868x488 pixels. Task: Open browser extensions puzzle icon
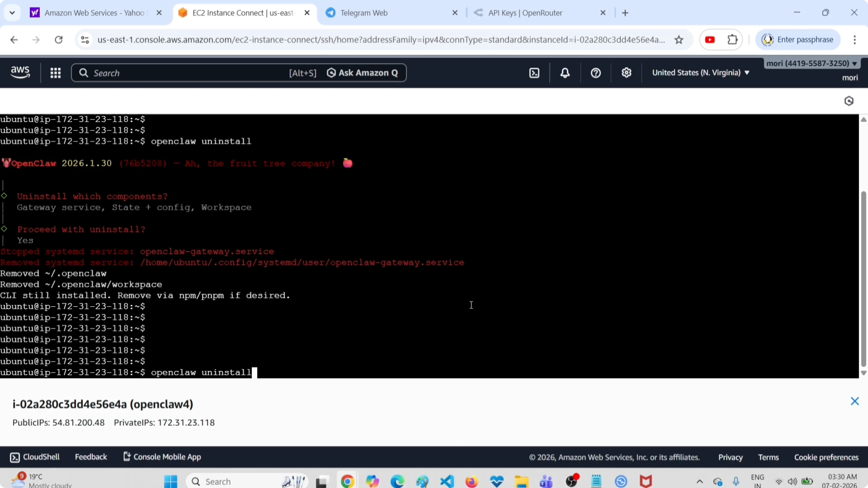pos(733,40)
